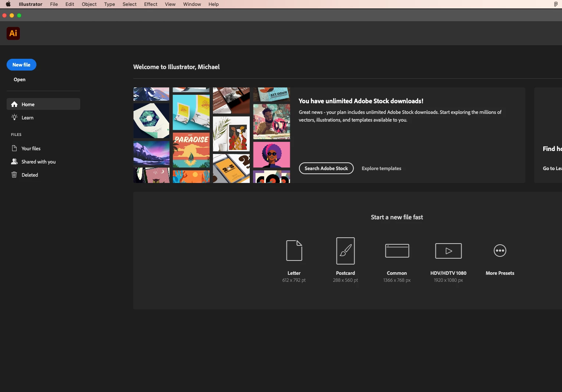Click the purple mountain landscape thumbnail

pos(152,153)
